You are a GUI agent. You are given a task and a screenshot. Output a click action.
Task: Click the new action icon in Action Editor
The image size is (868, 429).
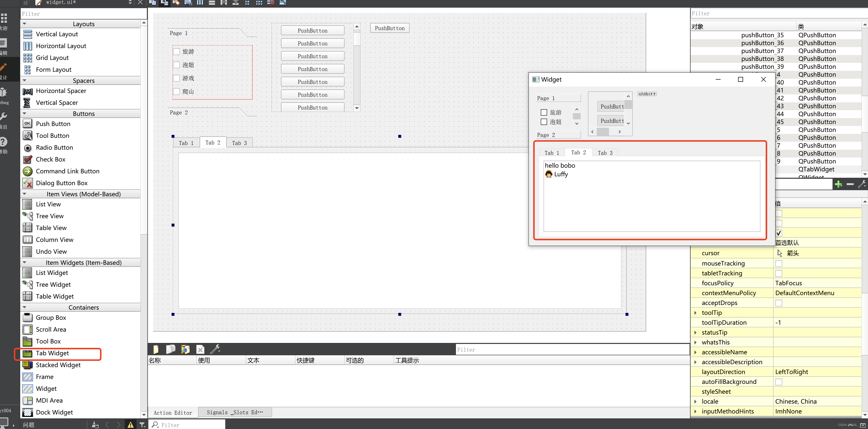click(x=156, y=349)
